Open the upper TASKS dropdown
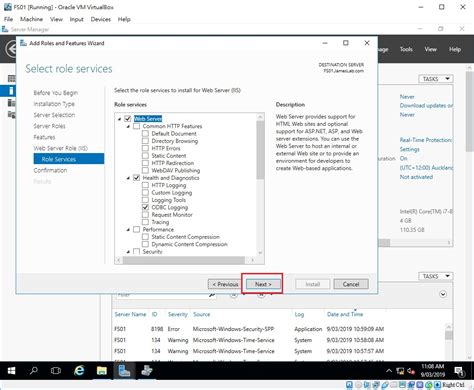The width and height of the screenshot is (474, 390). tap(436, 79)
